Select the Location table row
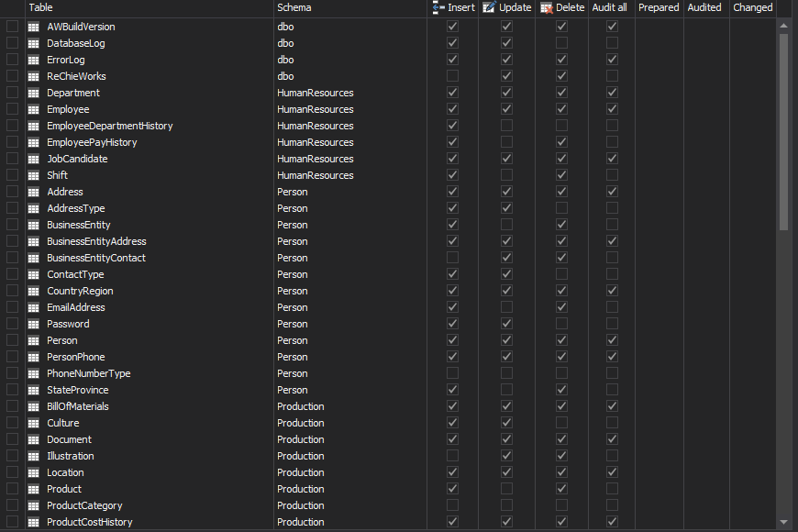 click(65, 472)
